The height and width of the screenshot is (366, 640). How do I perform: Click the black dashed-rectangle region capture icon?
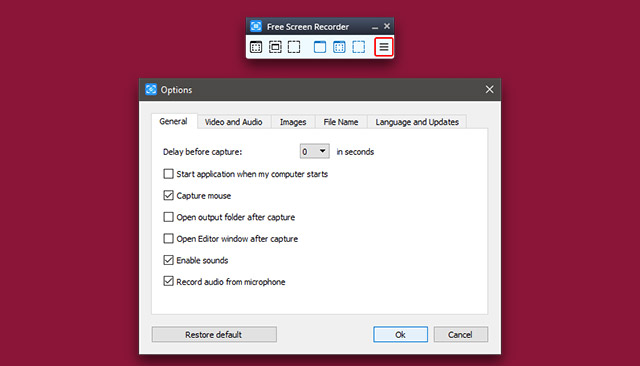(x=294, y=47)
